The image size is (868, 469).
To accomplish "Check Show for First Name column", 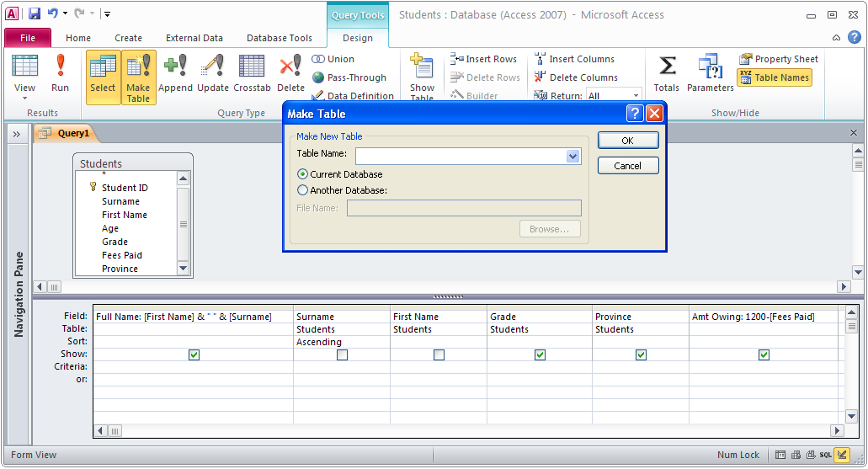I will click(439, 355).
